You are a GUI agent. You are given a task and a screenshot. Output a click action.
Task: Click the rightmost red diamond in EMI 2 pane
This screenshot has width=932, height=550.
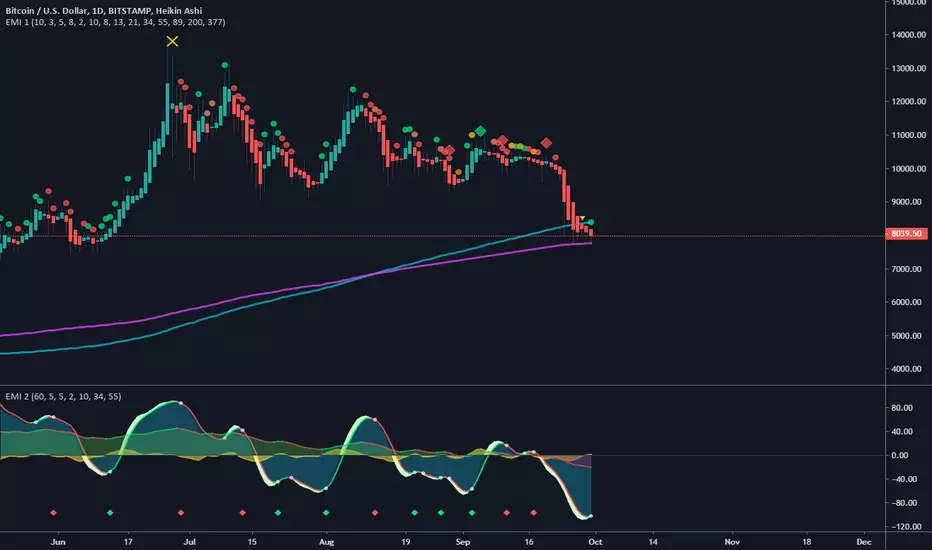point(533,512)
